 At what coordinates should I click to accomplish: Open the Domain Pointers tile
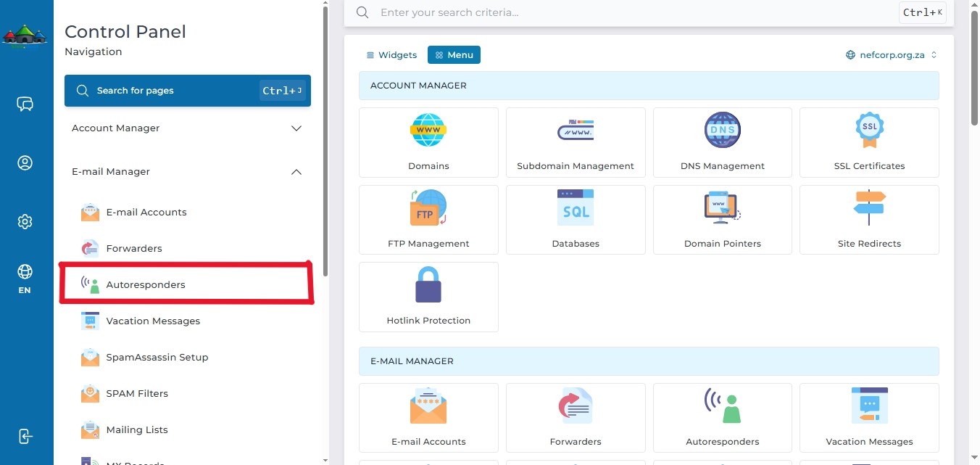pos(723,220)
